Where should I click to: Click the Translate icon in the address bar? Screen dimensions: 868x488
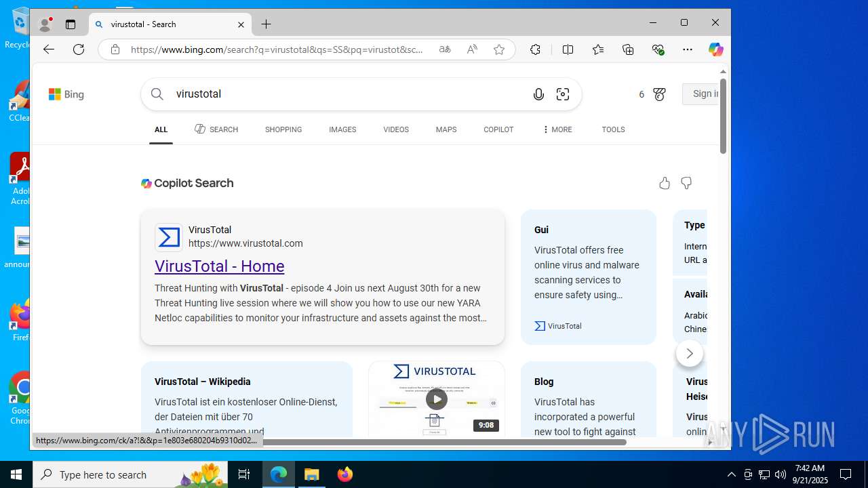[445, 49]
